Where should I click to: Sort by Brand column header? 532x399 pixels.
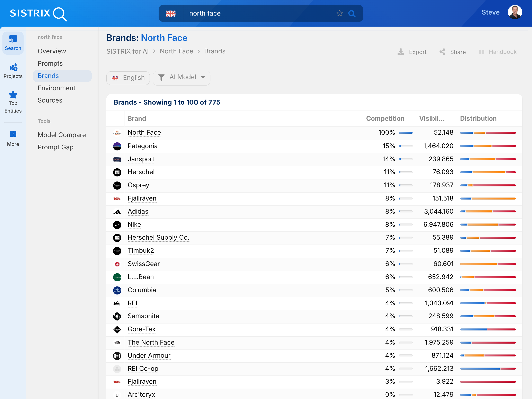pos(137,118)
